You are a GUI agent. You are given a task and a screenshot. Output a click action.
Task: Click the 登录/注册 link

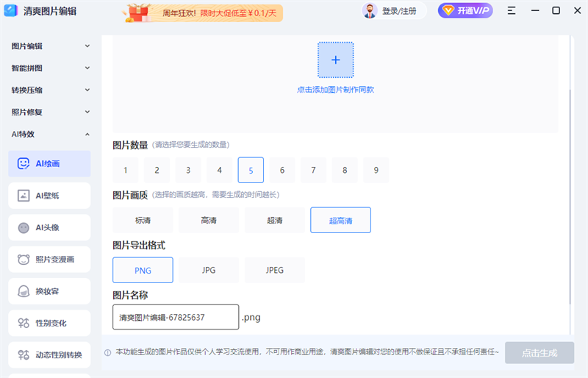[x=399, y=11]
